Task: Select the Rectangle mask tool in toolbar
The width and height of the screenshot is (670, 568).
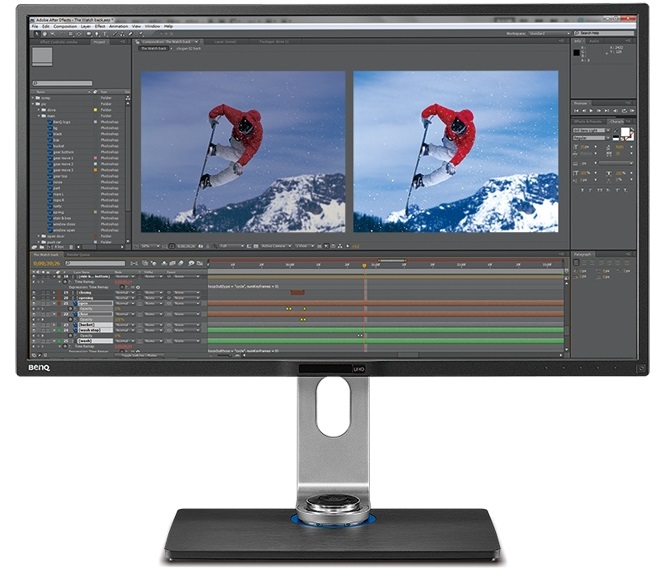Action: coord(89,34)
